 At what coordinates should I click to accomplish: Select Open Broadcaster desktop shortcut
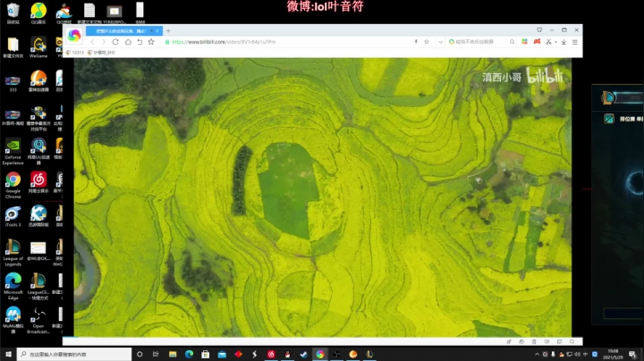38,320
